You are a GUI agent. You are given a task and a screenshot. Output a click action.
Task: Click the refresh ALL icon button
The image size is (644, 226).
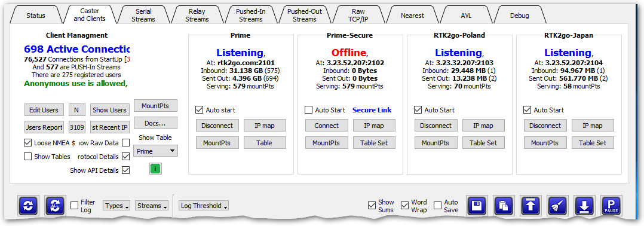click(55, 206)
